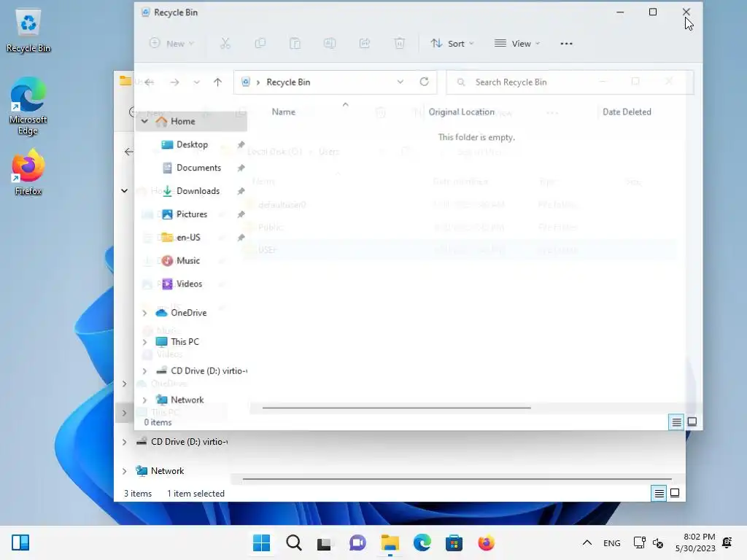Show hidden system tray icons
Screen dimensions: 747x560
pyautogui.click(x=587, y=542)
